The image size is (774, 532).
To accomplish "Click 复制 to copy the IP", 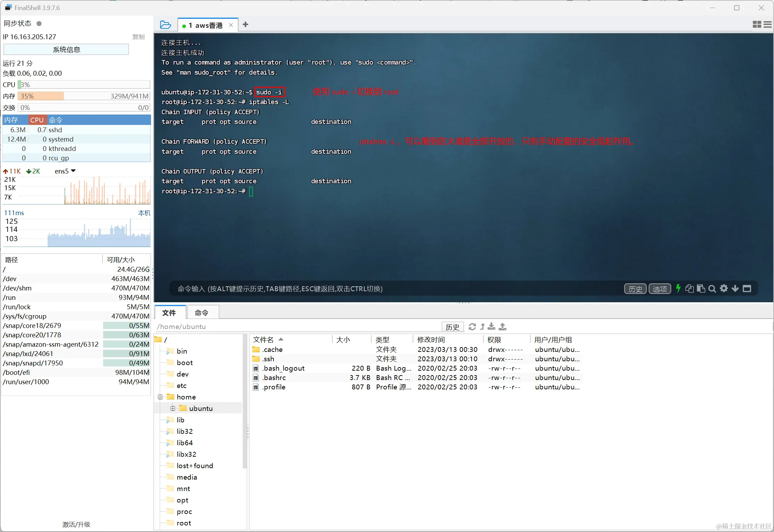I will 138,37.
